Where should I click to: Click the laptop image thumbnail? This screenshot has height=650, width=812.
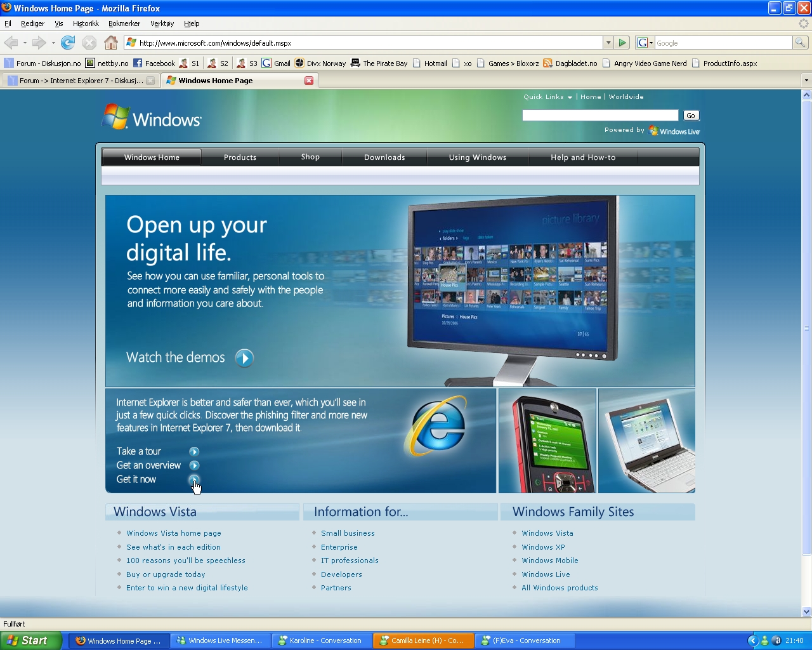click(646, 441)
